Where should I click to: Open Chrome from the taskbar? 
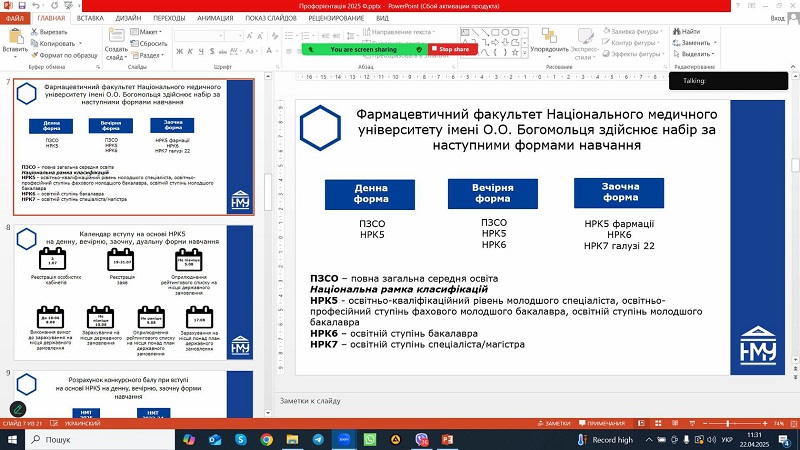pos(266,439)
